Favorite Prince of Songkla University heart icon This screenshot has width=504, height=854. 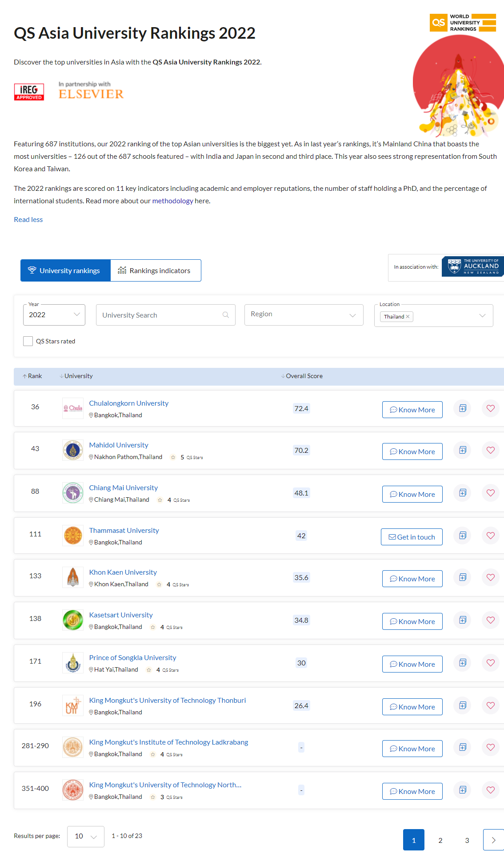point(491,663)
